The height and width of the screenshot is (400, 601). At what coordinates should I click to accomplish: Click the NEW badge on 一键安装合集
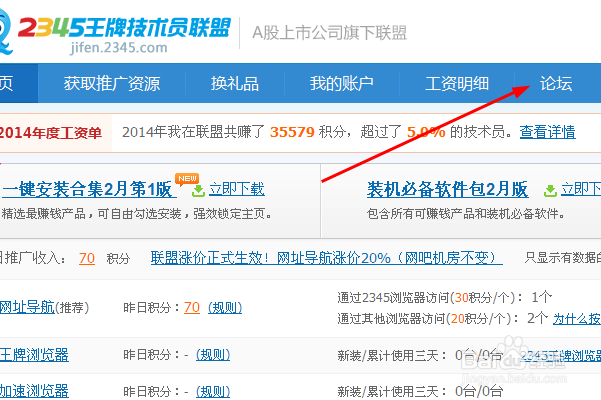187,179
